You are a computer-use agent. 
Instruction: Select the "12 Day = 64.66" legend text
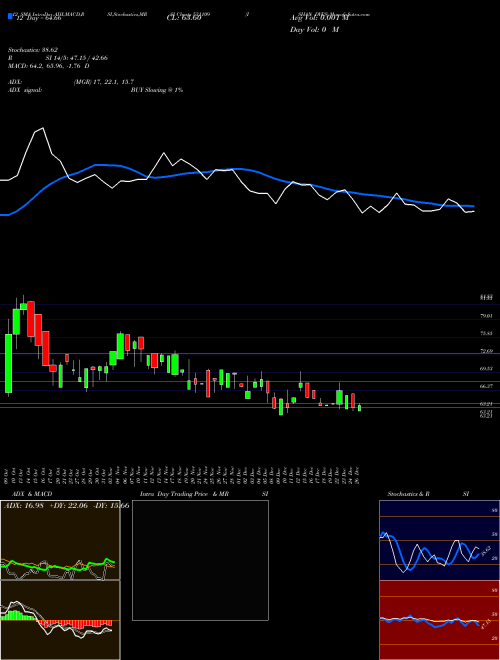37,18
